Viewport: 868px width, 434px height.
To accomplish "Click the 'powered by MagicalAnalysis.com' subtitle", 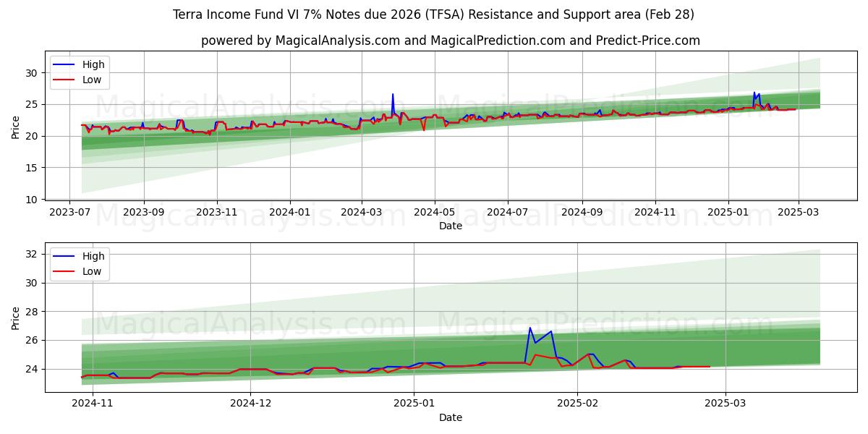I will point(450,41).
